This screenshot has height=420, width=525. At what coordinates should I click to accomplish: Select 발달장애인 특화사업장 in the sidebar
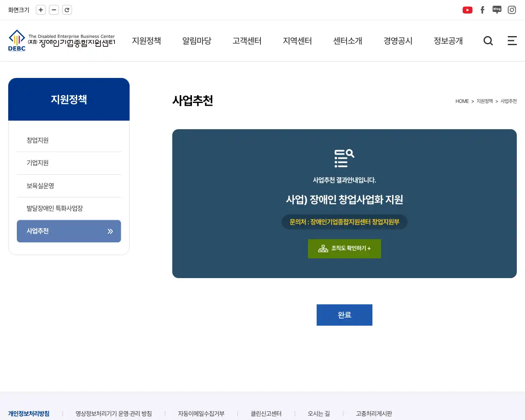pyautogui.click(x=69, y=208)
